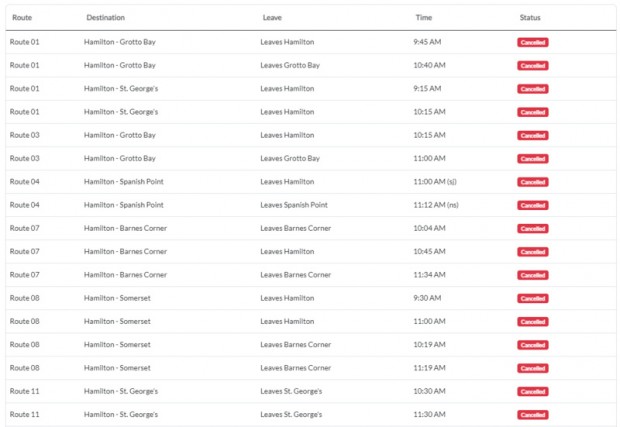Sort by the Destination column header
The height and width of the screenshot is (427, 620).
click(x=106, y=18)
